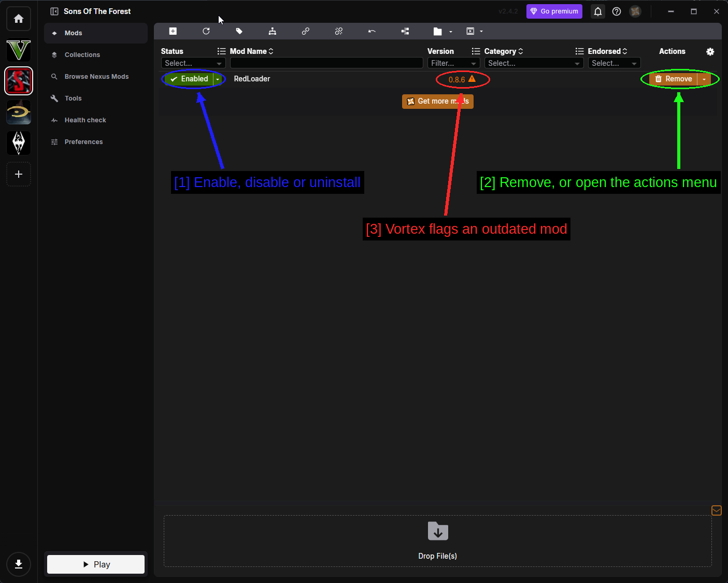
Task: Open the orange feedback envelope icon
Action: tap(717, 510)
